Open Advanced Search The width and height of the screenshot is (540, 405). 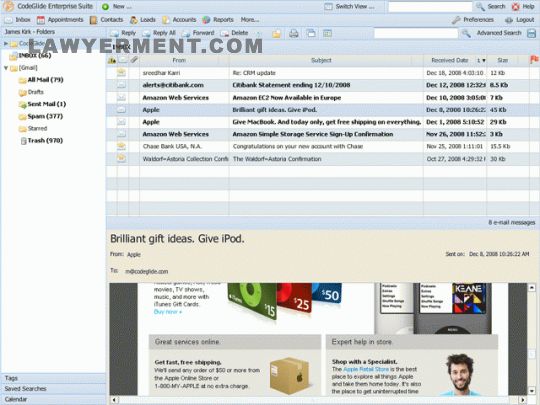[499, 33]
